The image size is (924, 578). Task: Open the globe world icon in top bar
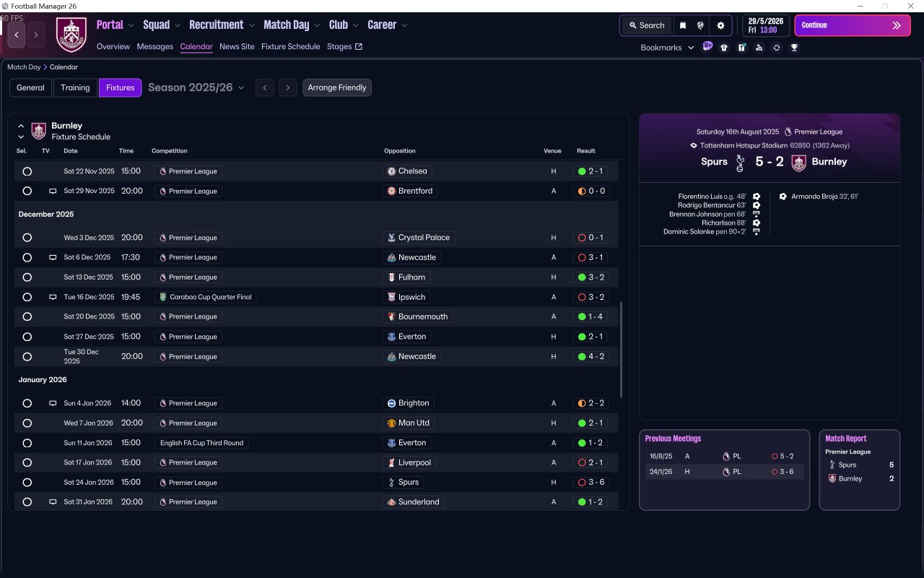click(700, 25)
